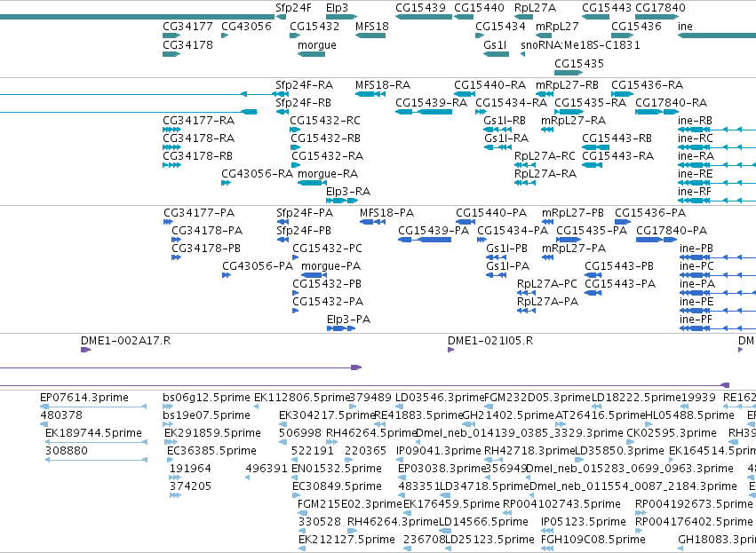Image resolution: width=756 pixels, height=553 pixels.
Task: Select the MFS18-RA transcript glyph
Action: point(370,94)
